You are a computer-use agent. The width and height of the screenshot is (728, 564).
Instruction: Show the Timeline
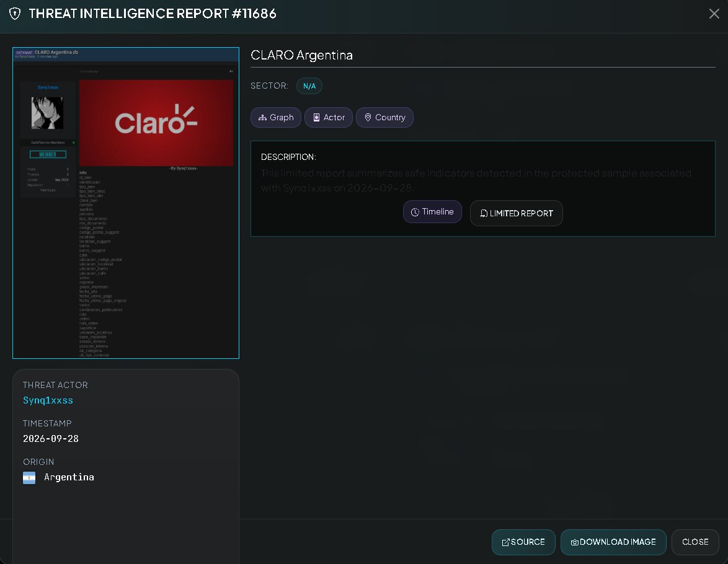tap(432, 212)
